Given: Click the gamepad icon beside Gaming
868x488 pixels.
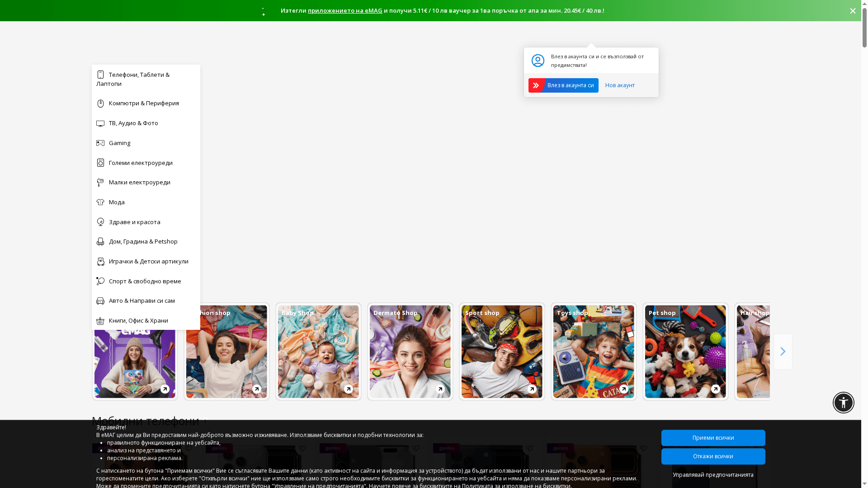Looking at the screenshot, I should pyautogui.click(x=100, y=143).
